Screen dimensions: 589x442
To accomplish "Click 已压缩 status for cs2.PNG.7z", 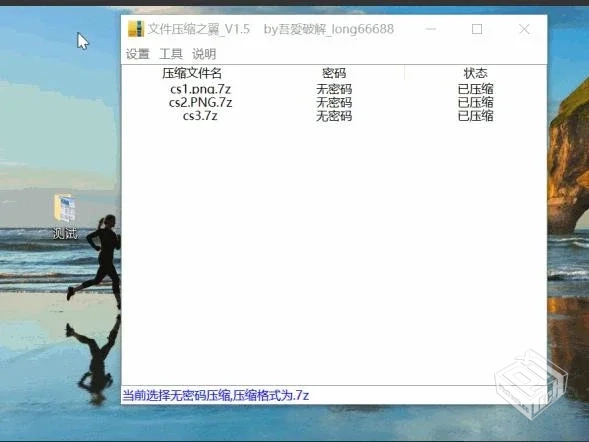I will click(475, 103).
